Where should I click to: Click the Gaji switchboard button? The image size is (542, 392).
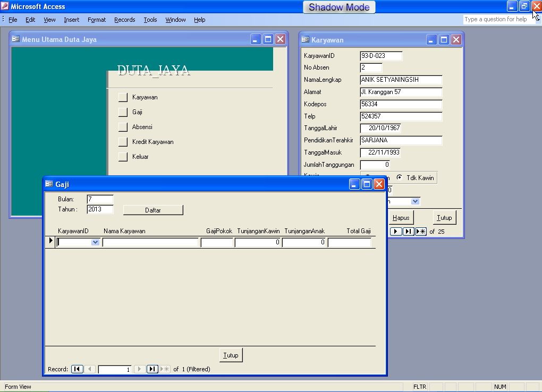click(x=123, y=112)
